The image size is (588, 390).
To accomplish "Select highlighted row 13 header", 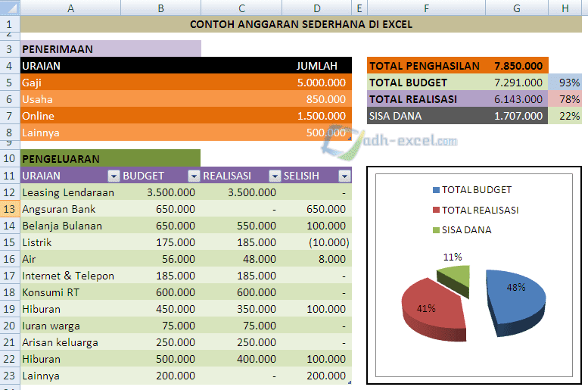I will (10, 209).
